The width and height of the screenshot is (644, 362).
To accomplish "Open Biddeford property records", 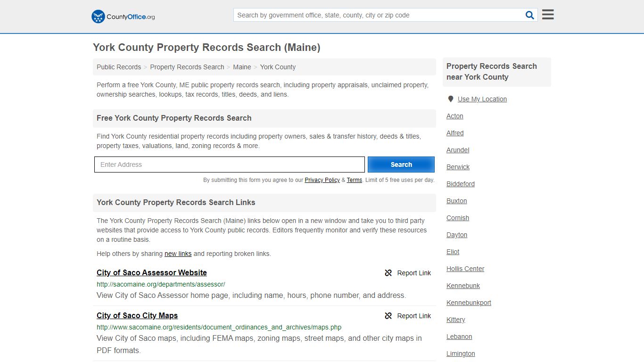I will click(461, 184).
